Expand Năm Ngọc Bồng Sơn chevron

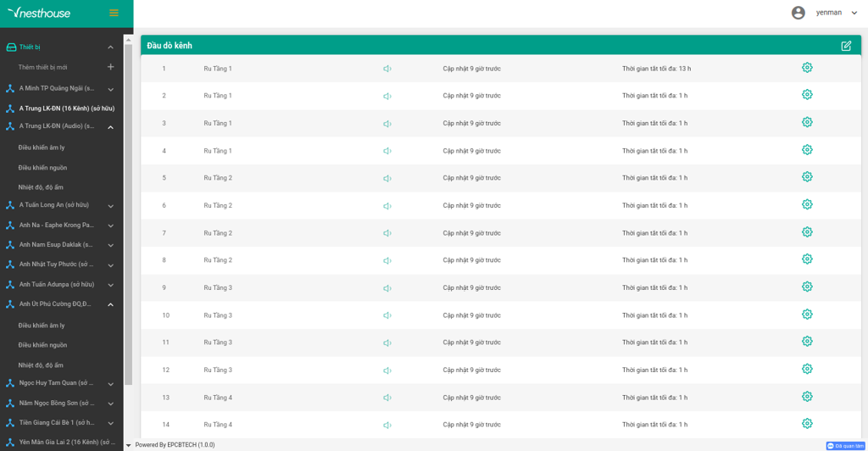111,404
